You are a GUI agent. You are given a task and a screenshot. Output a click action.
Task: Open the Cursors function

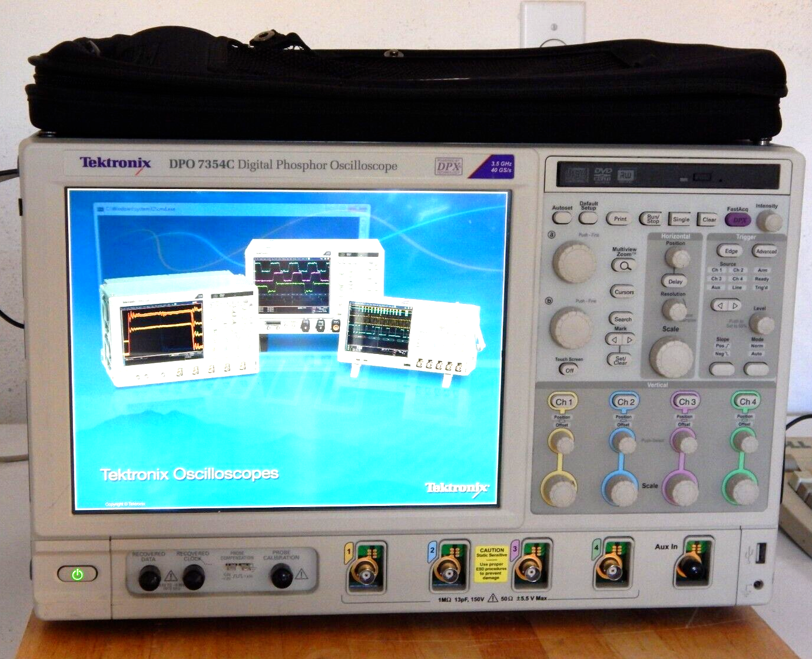624,292
